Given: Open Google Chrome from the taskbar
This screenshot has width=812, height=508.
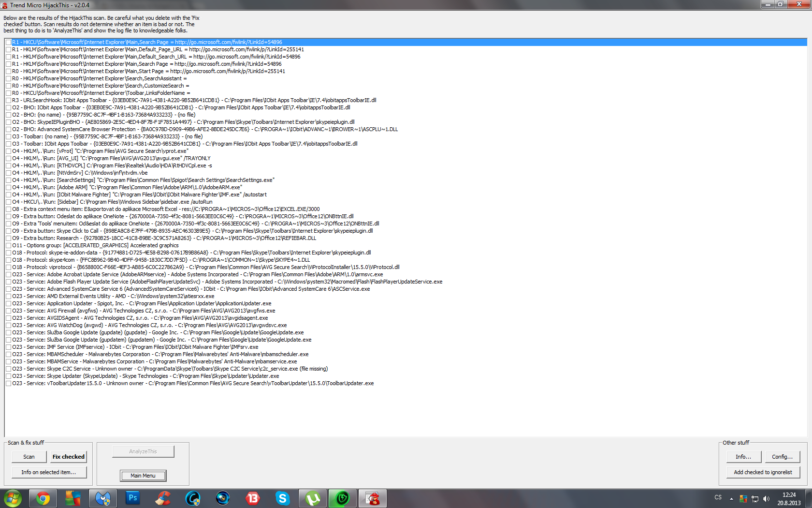Looking at the screenshot, I should coord(43,498).
